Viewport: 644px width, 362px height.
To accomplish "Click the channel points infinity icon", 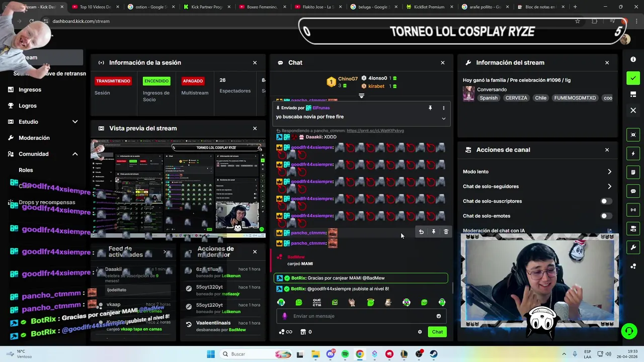I will tap(285, 332).
